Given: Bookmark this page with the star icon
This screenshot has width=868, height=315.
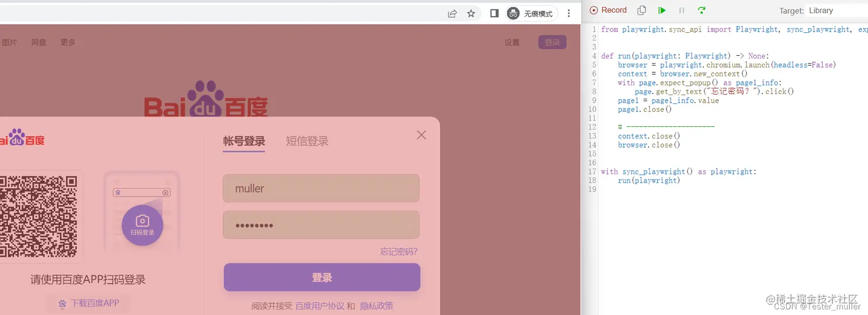Looking at the screenshot, I should (471, 13).
